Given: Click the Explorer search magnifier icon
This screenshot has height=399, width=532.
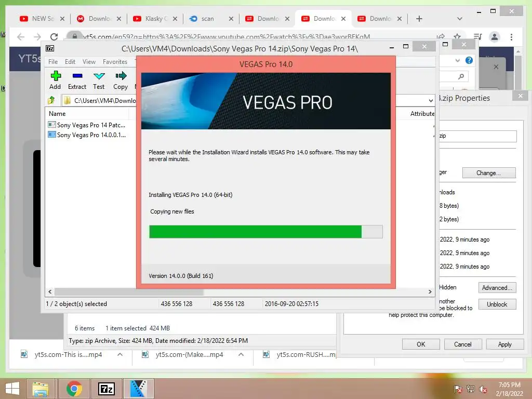Looking at the screenshot, I should (461, 77).
